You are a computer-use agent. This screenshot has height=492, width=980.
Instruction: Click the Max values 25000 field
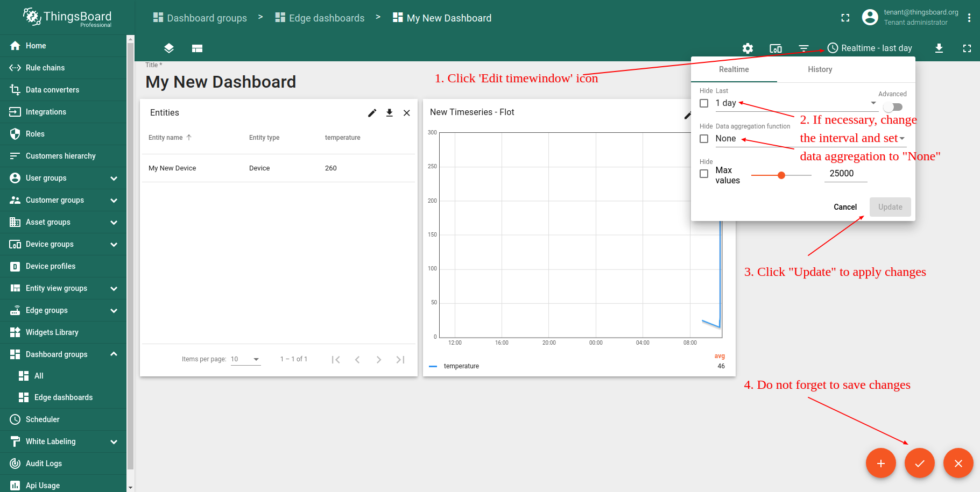click(x=845, y=174)
